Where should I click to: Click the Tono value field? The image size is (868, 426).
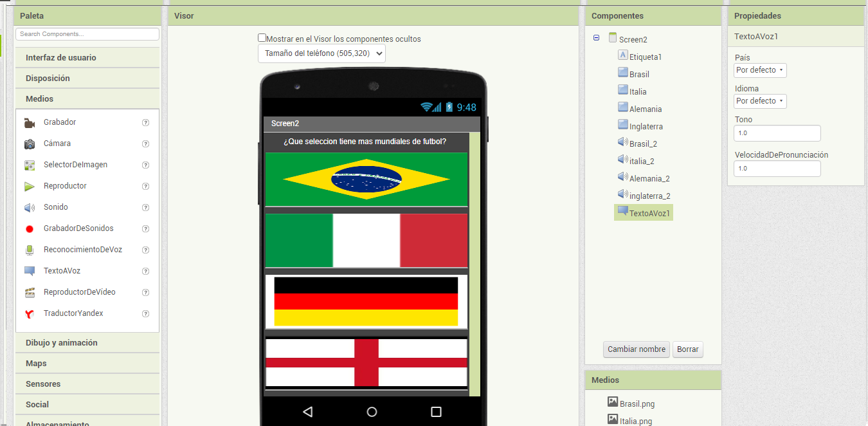point(777,133)
